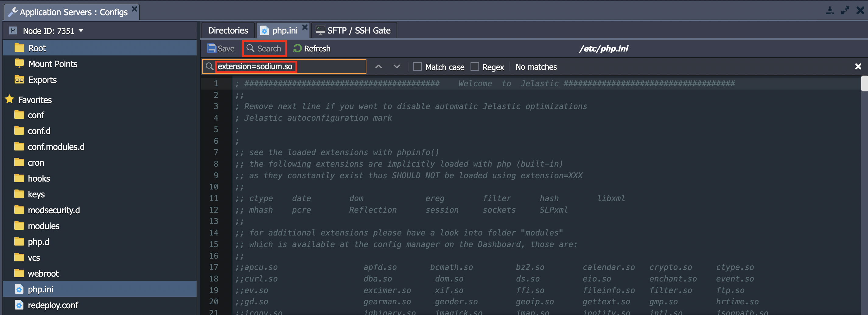Viewport: 868px width, 315px height.
Task: Click "fileinfo.so" in the editor
Action: [609, 290]
